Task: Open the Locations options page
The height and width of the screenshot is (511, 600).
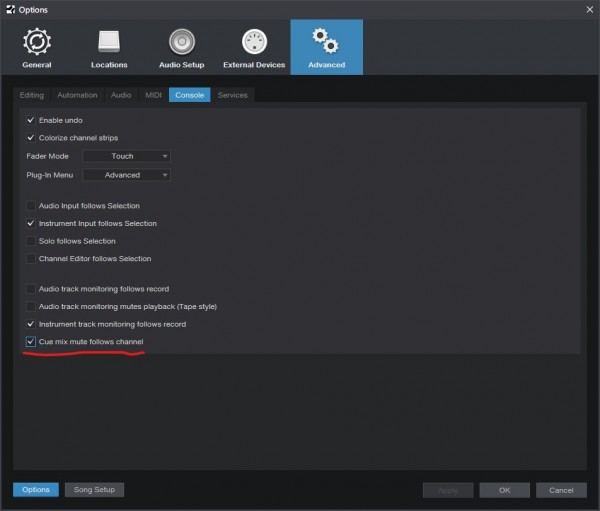Action: click(109, 47)
